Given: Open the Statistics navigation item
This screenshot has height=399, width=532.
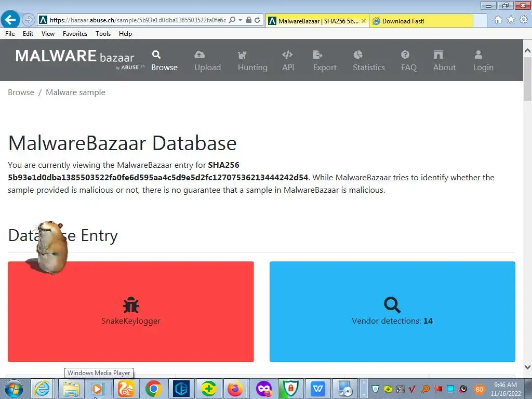Looking at the screenshot, I should point(369,61).
